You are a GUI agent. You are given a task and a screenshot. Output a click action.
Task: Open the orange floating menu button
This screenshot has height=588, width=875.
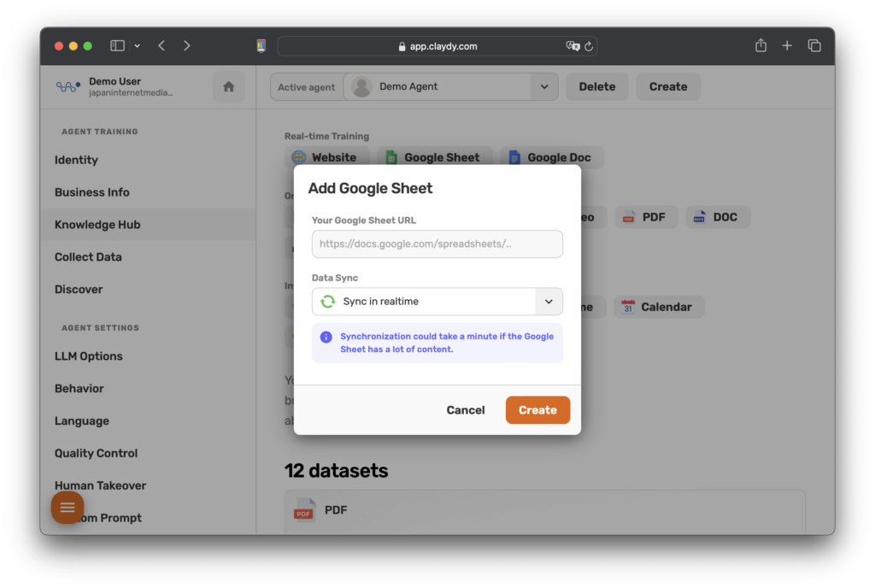click(x=68, y=508)
